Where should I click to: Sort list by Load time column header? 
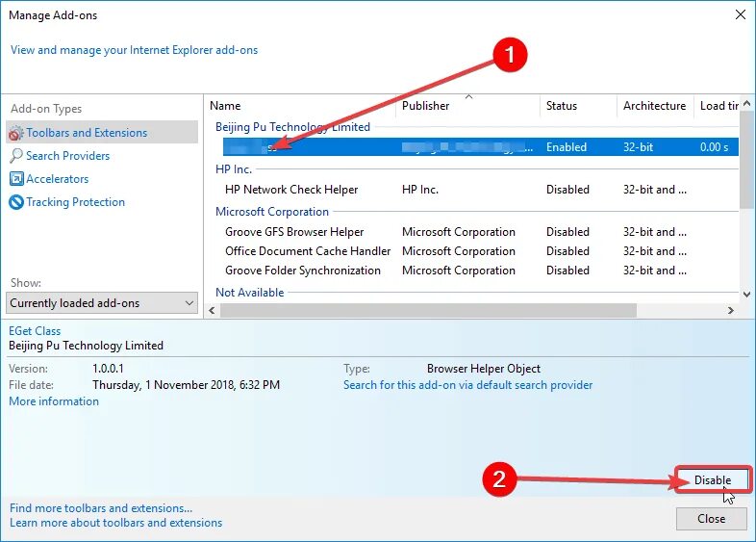pyautogui.click(x=717, y=106)
